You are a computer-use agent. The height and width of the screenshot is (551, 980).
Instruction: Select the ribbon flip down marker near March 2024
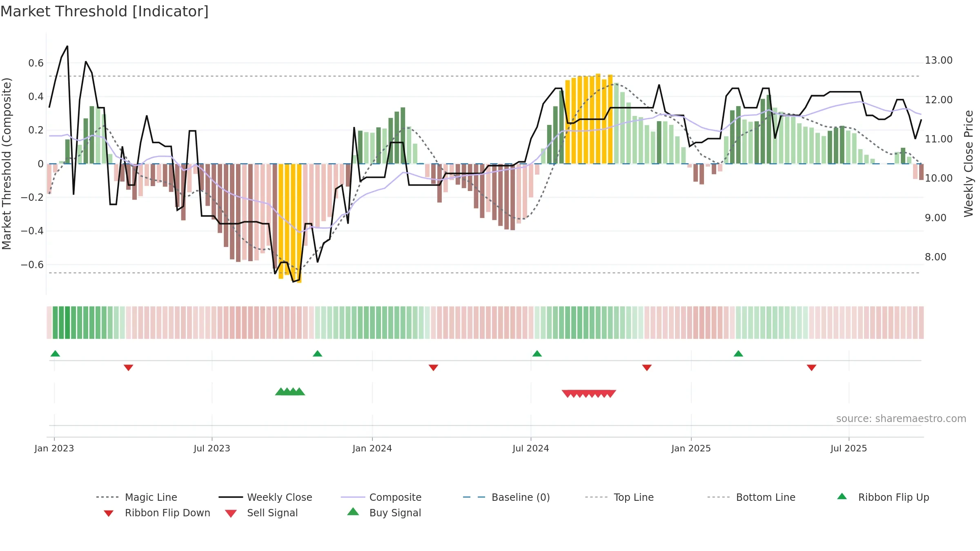[x=433, y=368]
